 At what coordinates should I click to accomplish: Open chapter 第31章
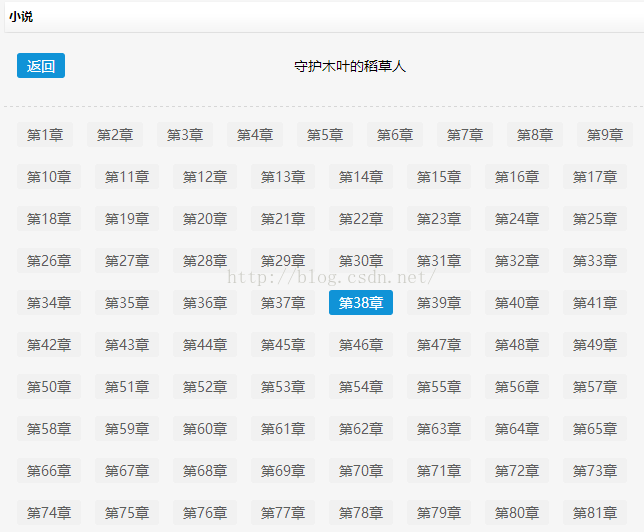tap(439, 260)
